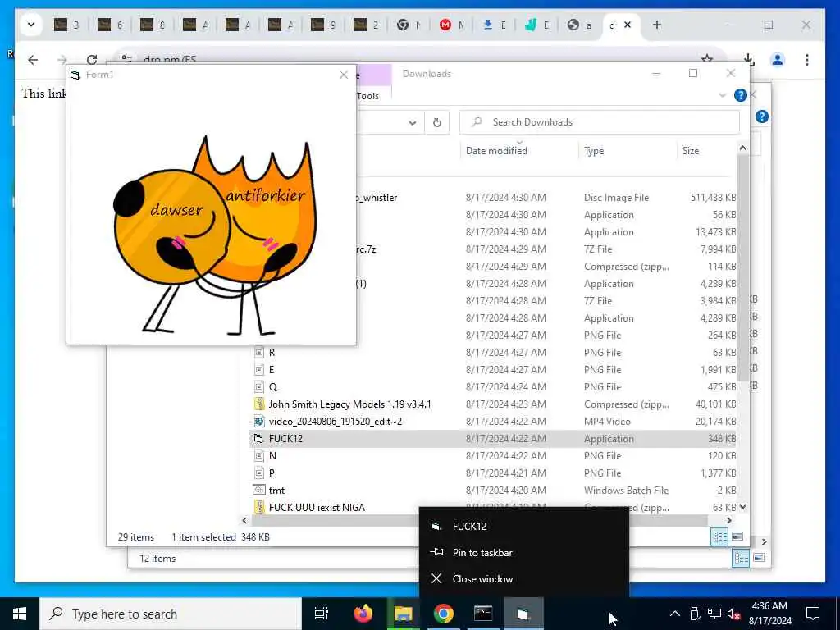Open the notification center icon
840x630 pixels.
pos(813,614)
